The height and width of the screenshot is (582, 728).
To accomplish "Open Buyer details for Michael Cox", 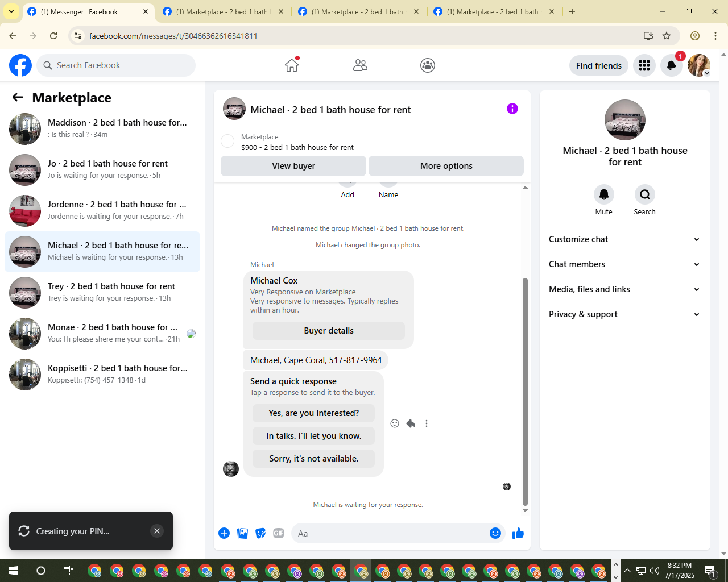I will click(329, 331).
